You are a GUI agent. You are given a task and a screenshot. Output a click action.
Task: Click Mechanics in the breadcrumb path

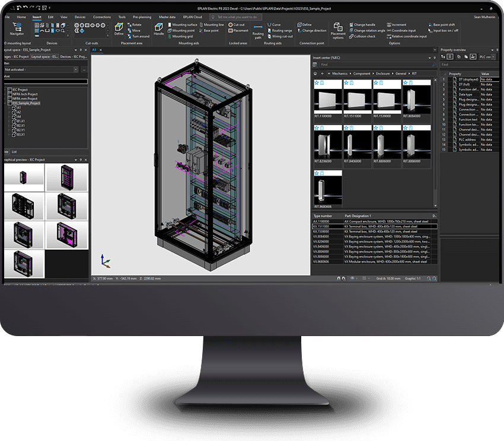pyautogui.click(x=340, y=73)
